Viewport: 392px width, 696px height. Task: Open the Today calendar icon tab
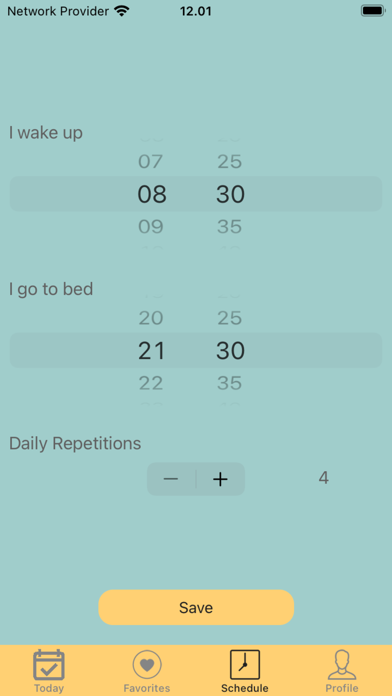click(49, 665)
